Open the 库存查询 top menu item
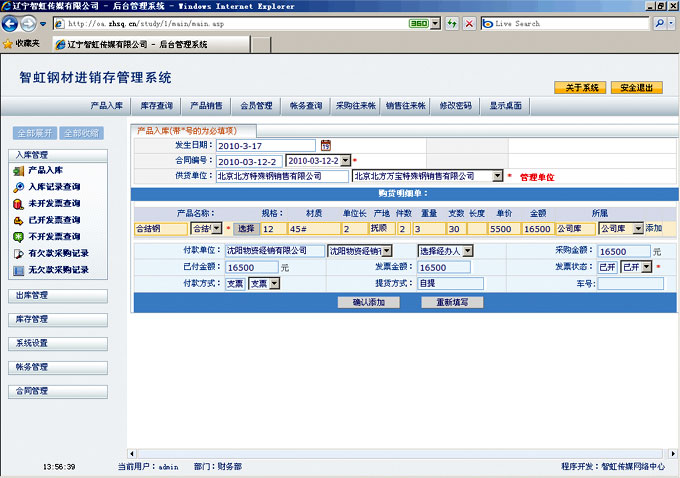Viewport: 680px width, 478px height. tap(156, 105)
